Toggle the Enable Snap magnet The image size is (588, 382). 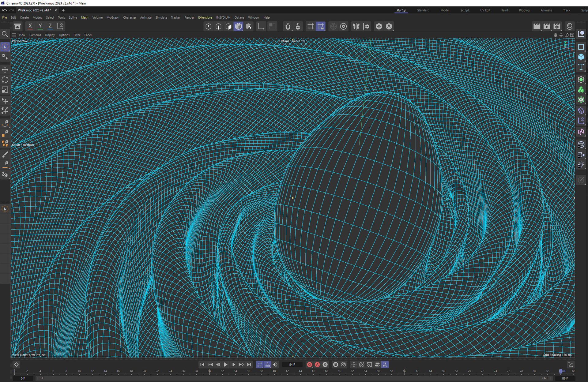(288, 26)
